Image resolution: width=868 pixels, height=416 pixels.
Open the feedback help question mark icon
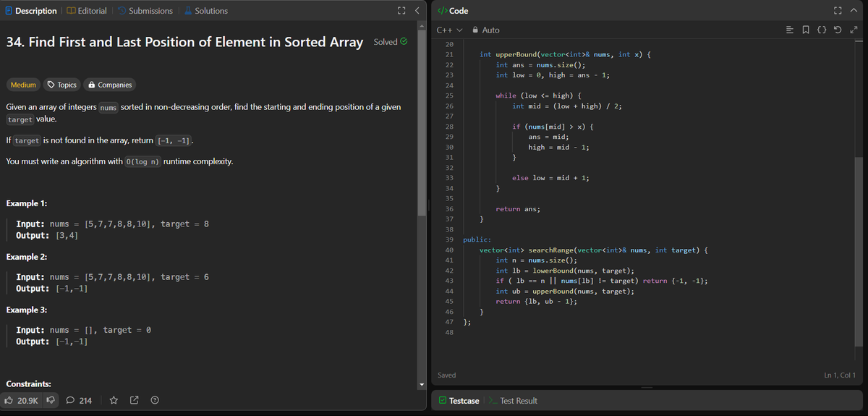154,400
